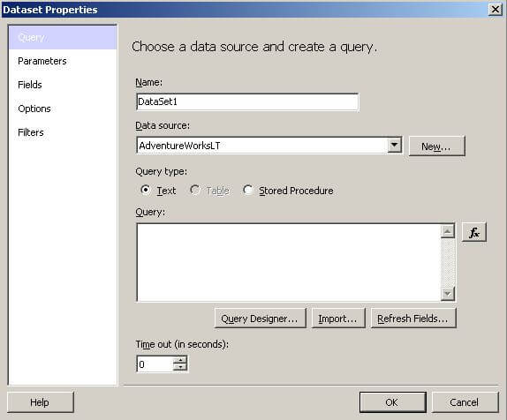Switch to the Fields page

coord(30,85)
